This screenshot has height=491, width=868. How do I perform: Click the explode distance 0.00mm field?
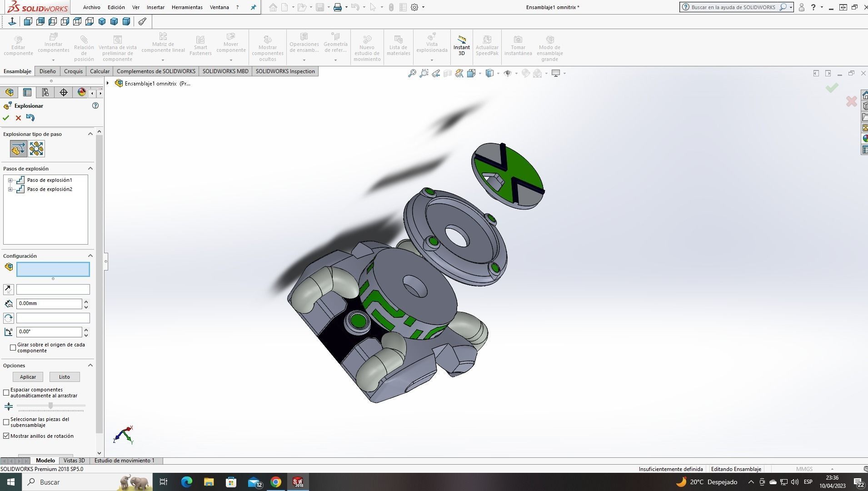click(49, 304)
